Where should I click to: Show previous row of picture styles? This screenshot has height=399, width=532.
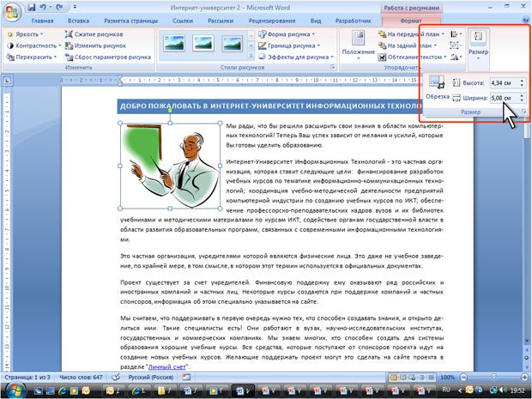pos(251,35)
